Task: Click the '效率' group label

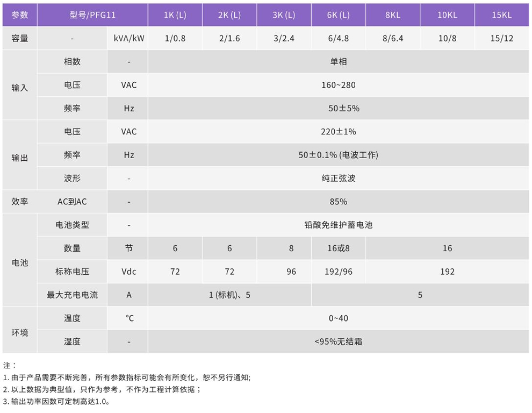Action: (20, 202)
